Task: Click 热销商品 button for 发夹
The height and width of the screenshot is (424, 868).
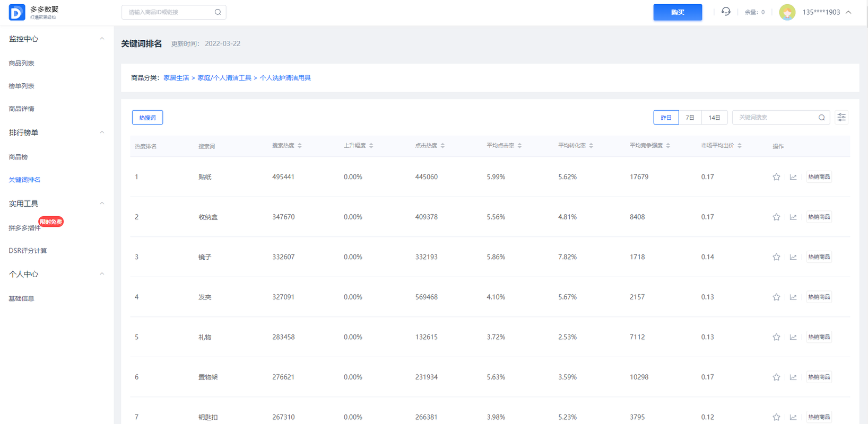Action: point(819,297)
